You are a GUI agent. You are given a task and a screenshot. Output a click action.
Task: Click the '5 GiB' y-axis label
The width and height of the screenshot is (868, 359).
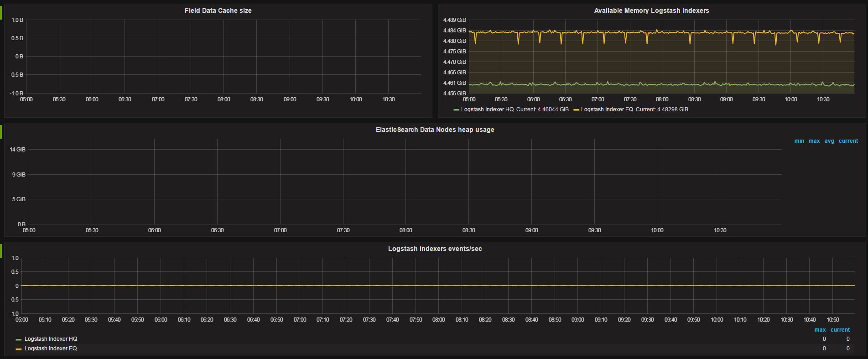coord(19,199)
